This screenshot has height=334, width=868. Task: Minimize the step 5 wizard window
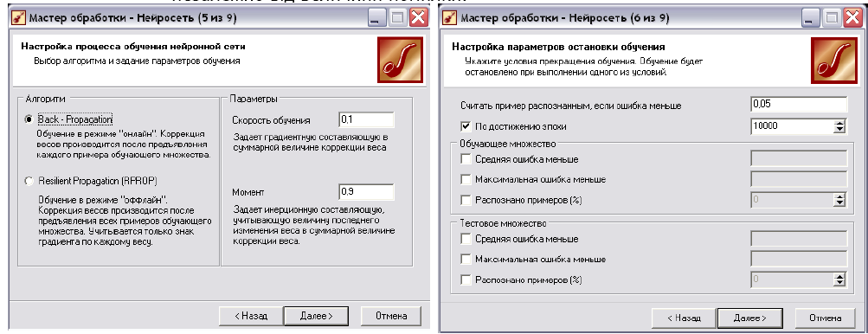click(376, 18)
